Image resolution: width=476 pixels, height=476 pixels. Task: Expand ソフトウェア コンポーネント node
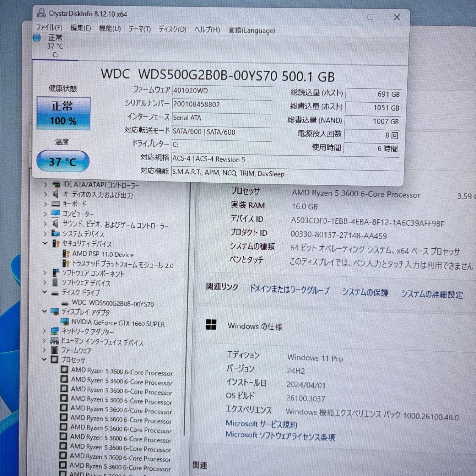click(45, 273)
